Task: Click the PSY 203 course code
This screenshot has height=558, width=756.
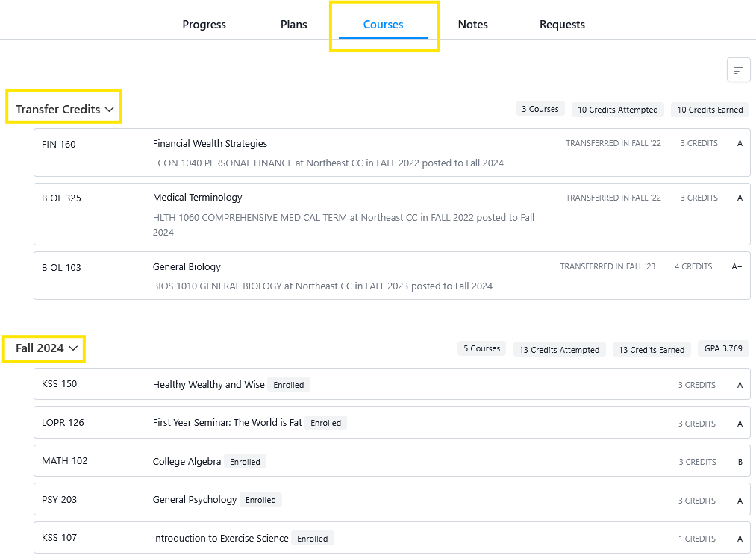Action: coord(59,499)
